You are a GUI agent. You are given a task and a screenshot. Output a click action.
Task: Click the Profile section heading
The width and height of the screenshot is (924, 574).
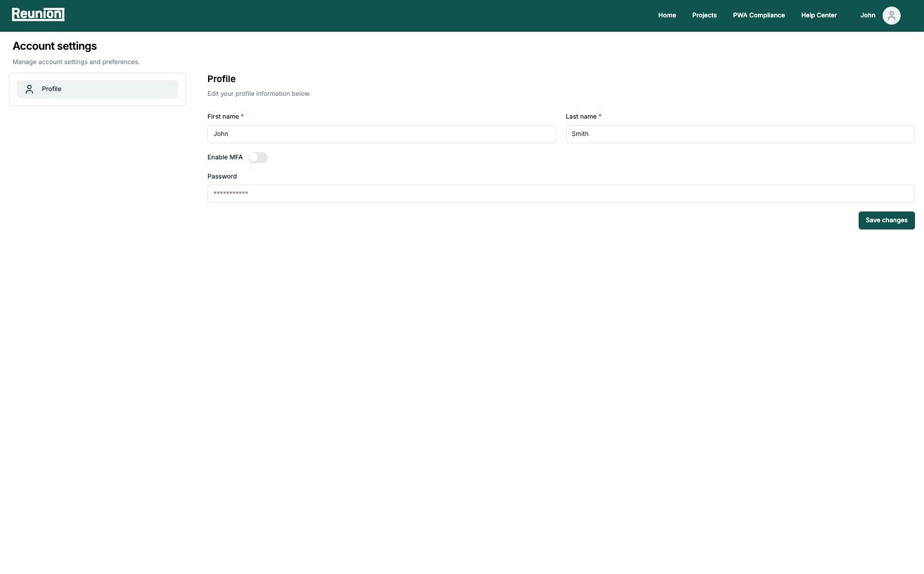coord(221,79)
